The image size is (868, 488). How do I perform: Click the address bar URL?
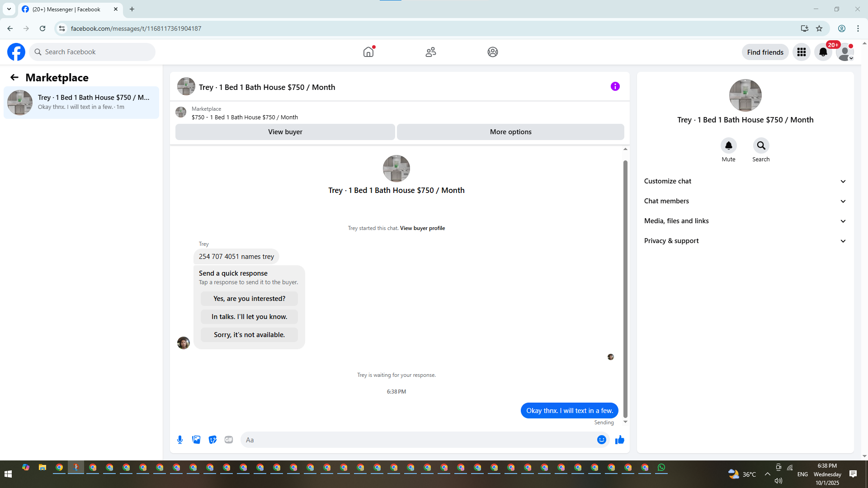coord(136,28)
